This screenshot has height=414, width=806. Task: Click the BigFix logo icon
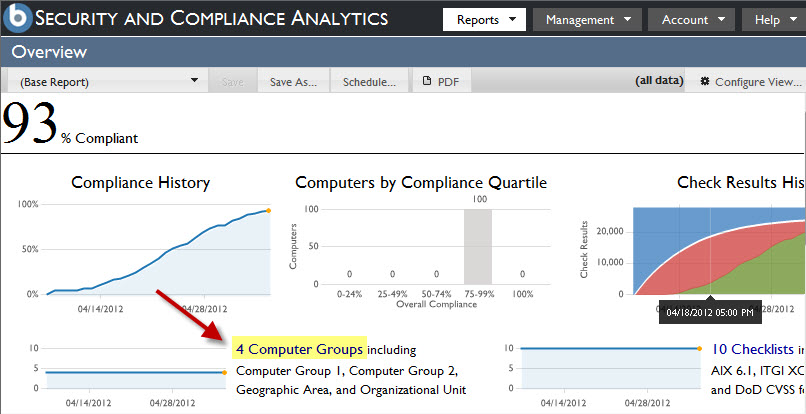coord(19,17)
